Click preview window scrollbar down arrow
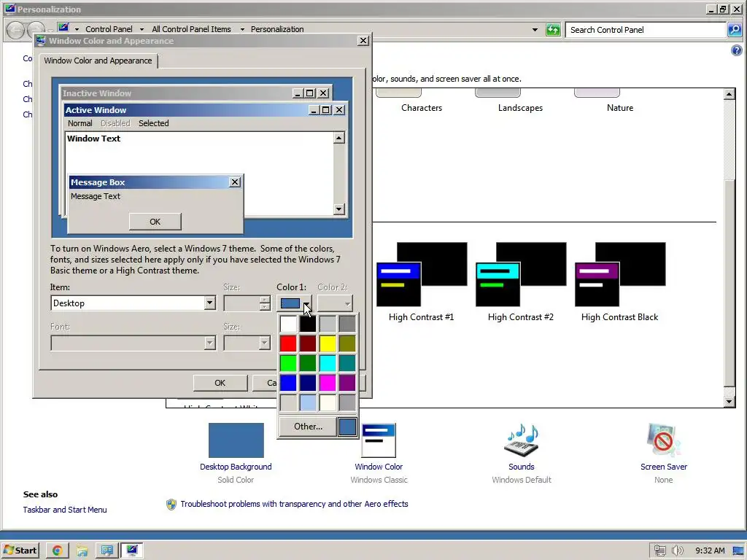The width and height of the screenshot is (747, 560). point(338,209)
